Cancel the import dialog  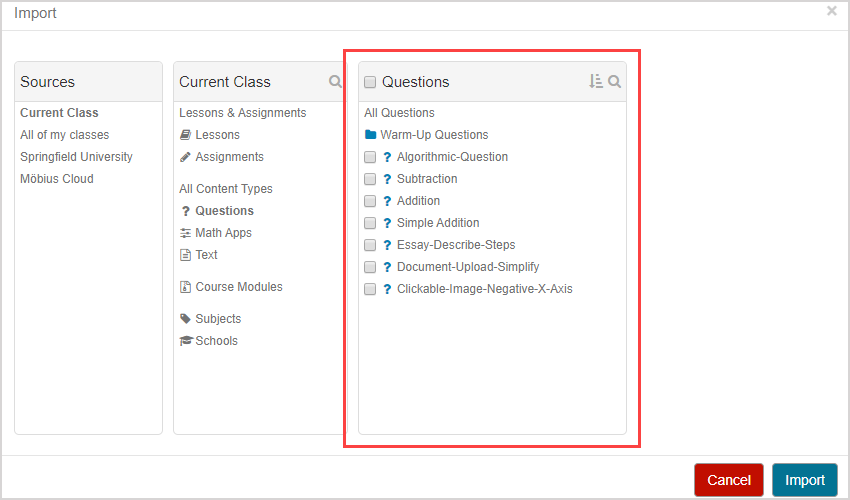[728, 480]
